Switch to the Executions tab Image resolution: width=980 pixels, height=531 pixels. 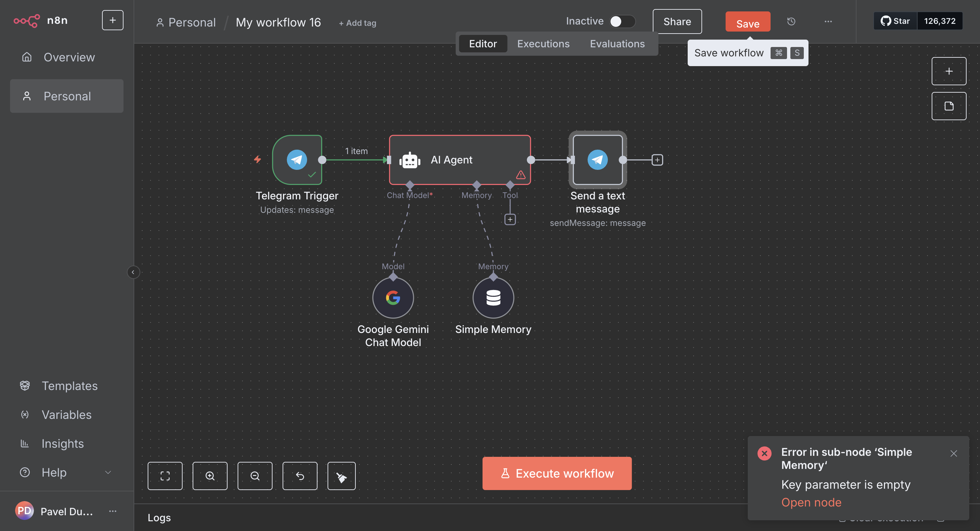point(543,44)
